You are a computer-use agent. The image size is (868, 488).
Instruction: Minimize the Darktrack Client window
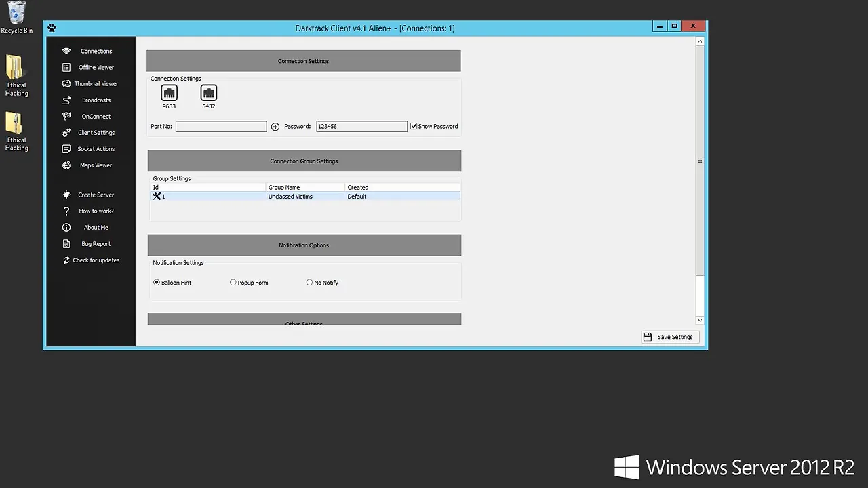[x=659, y=26]
